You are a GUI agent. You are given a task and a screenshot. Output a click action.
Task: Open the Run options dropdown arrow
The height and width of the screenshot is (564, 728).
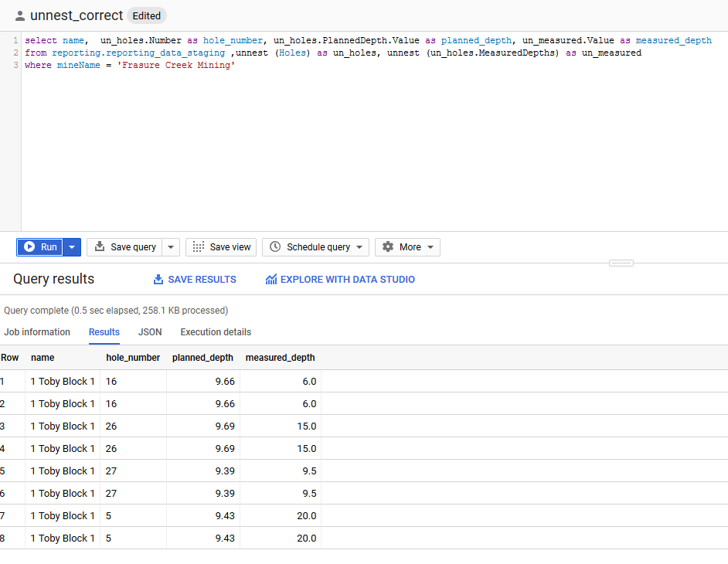coord(72,247)
